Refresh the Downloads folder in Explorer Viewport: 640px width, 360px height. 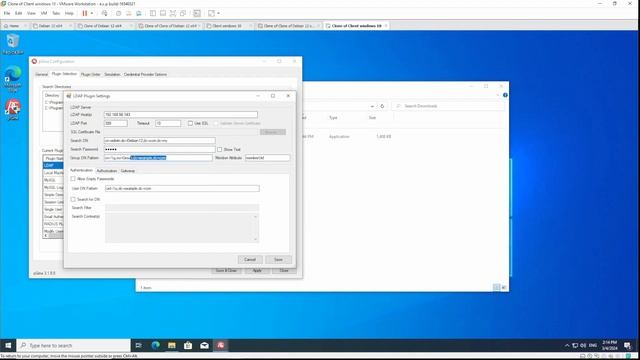pyautogui.click(x=382, y=106)
